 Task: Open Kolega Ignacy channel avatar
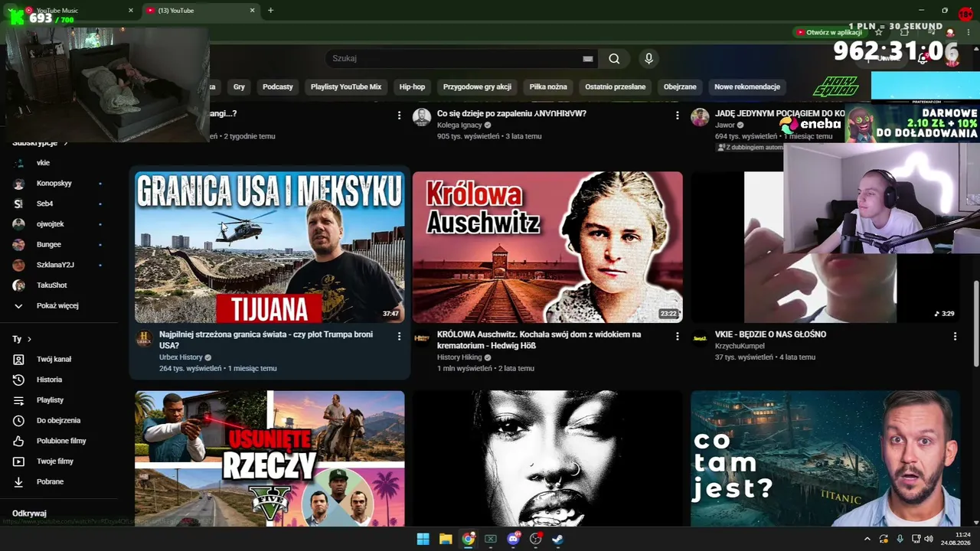pos(422,117)
